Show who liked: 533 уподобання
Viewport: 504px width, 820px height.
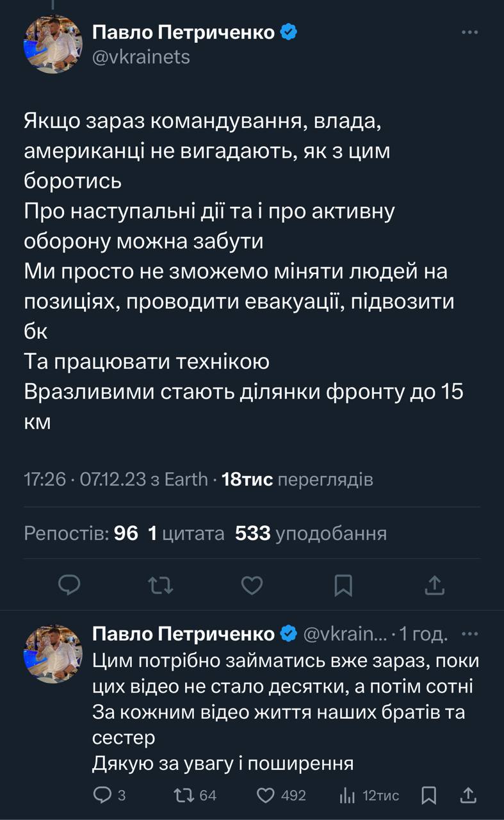(x=311, y=533)
